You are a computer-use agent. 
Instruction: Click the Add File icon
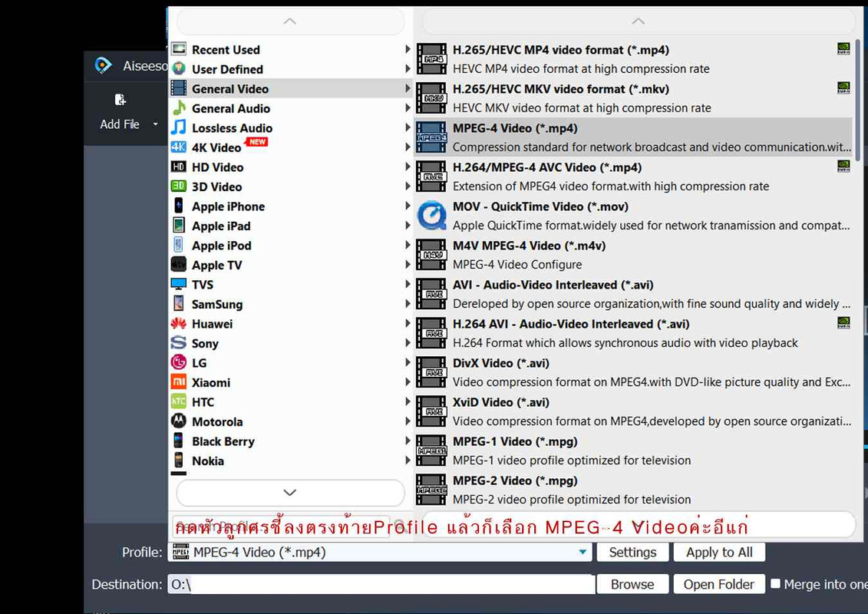(x=120, y=100)
